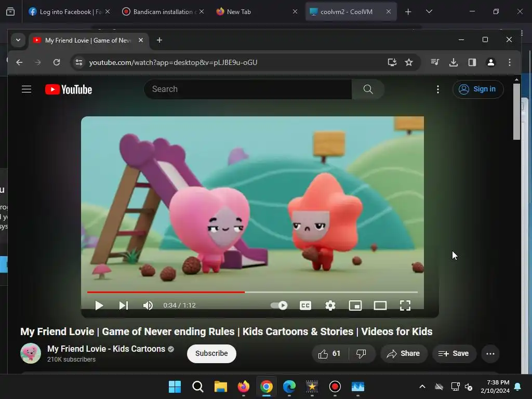Viewport: 532px width, 399px height.
Task: Open Bandicam recorder from taskbar
Action: pos(335,387)
